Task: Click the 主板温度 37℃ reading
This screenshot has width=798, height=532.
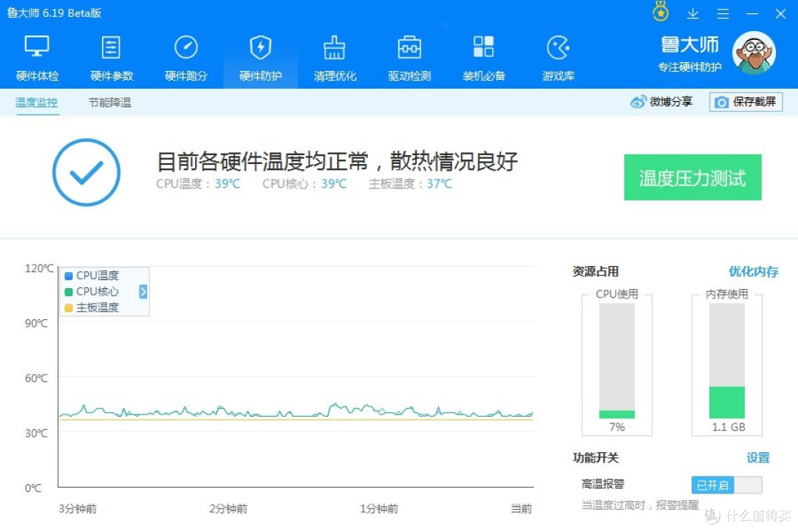Action: click(x=410, y=184)
